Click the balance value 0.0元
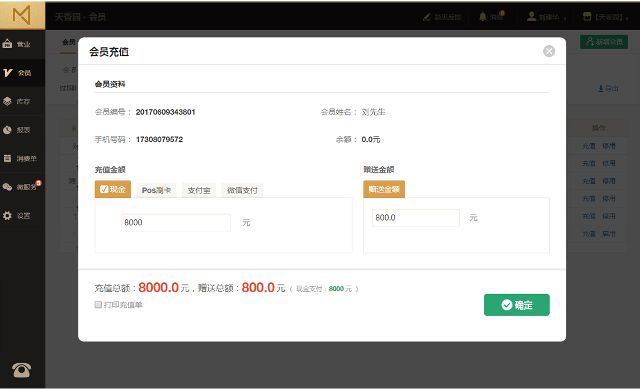Viewport: 640px width, 389px height. 371,139
